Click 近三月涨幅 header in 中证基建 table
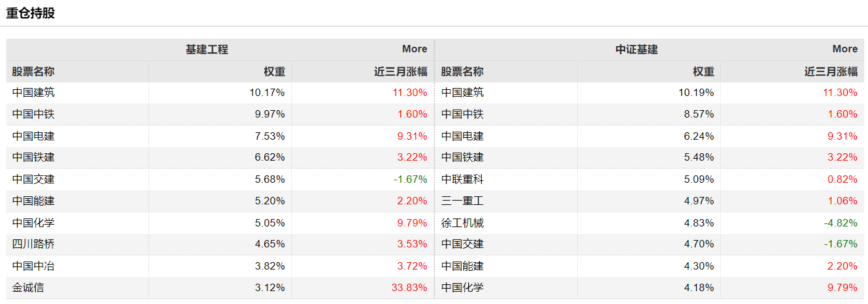The width and height of the screenshot is (868, 304). 831,71
